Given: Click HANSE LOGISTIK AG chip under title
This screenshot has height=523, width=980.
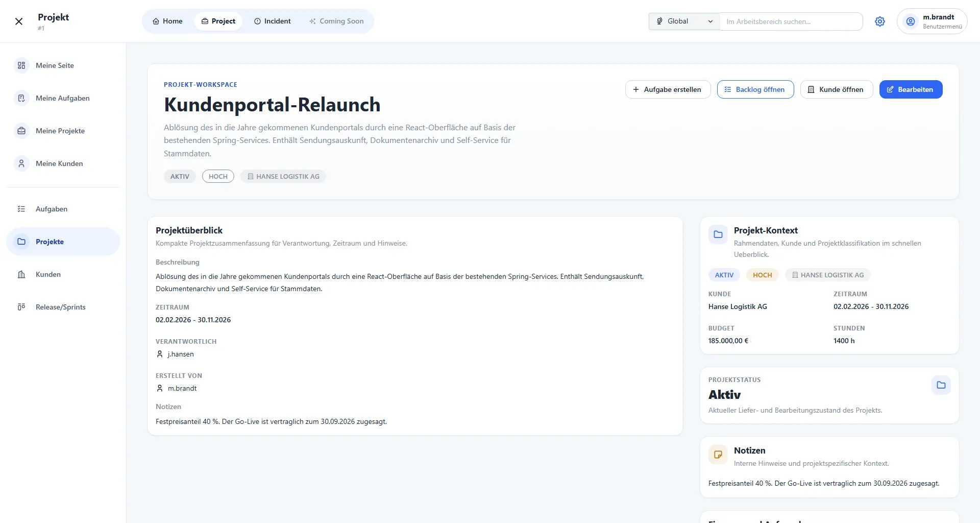Looking at the screenshot, I should point(283,176).
